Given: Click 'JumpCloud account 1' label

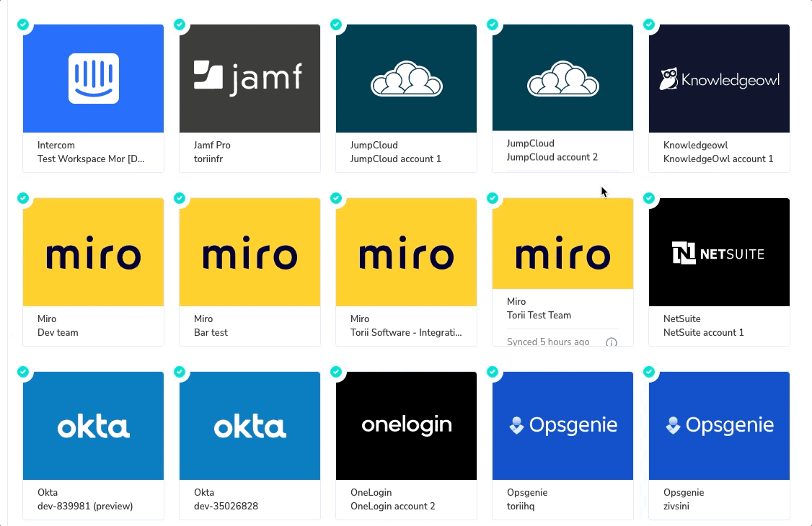Looking at the screenshot, I should point(396,159).
